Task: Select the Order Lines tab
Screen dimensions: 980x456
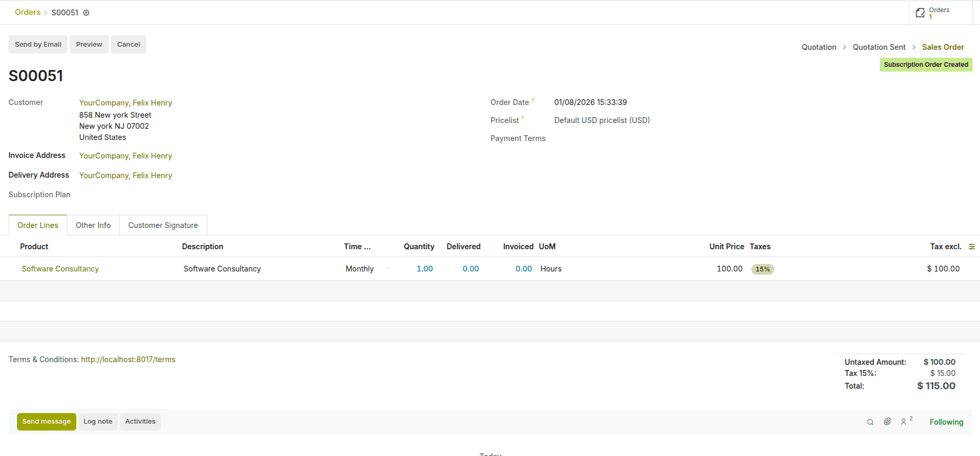Action: [x=38, y=225]
